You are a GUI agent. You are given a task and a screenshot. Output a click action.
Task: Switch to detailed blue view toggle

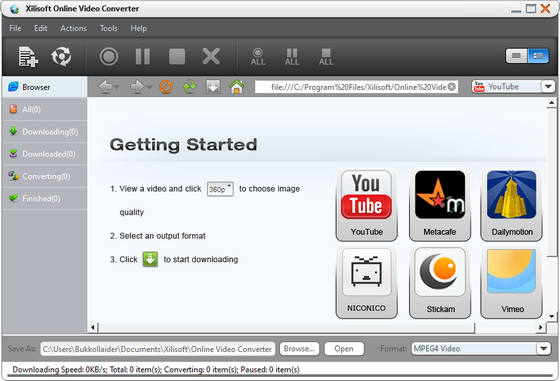tap(538, 56)
